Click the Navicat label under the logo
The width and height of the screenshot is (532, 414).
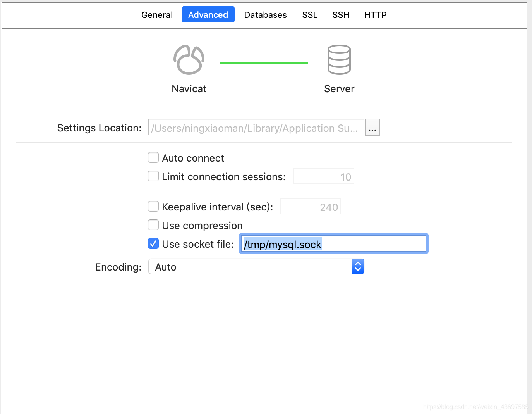(189, 89)
